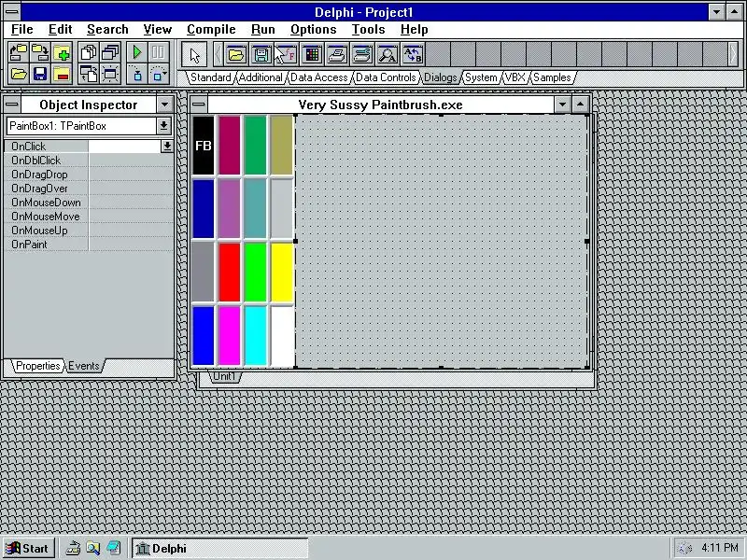Open Very Sussy Paintbrush.exe system menu box
Viewport: 747px width, 560px height.
click(x=199, y=105)
